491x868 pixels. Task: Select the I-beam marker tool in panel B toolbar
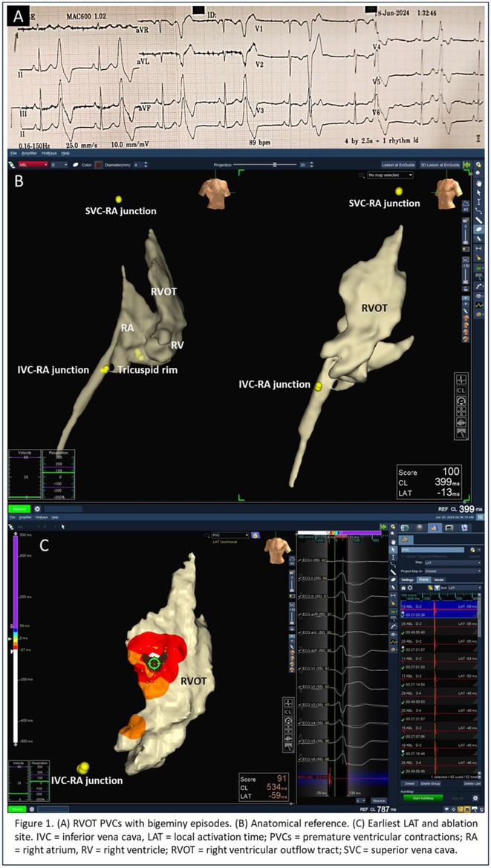click(x=479, y=201)
